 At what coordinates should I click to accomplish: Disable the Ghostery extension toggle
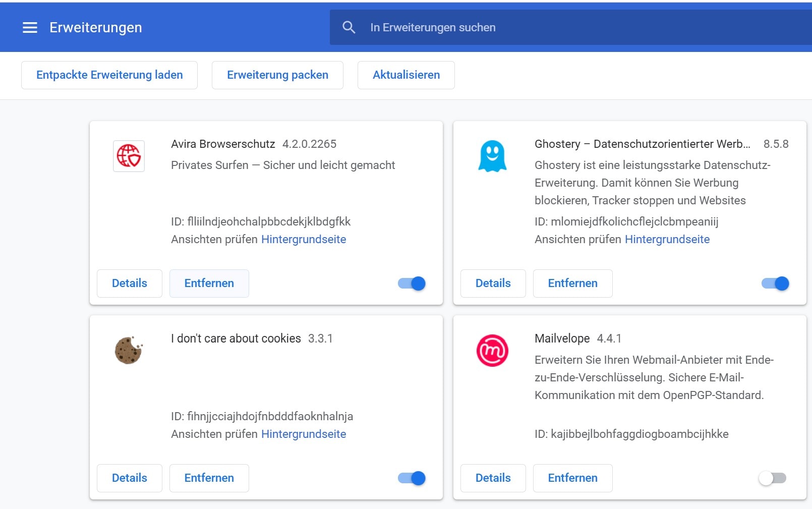(x=776, y=284)
